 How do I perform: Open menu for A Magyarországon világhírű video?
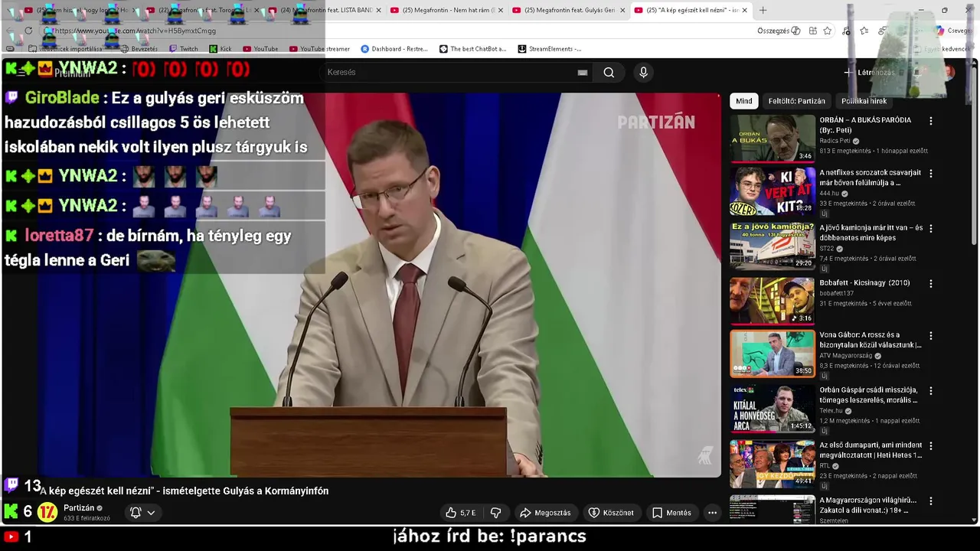tap(931, 500)
